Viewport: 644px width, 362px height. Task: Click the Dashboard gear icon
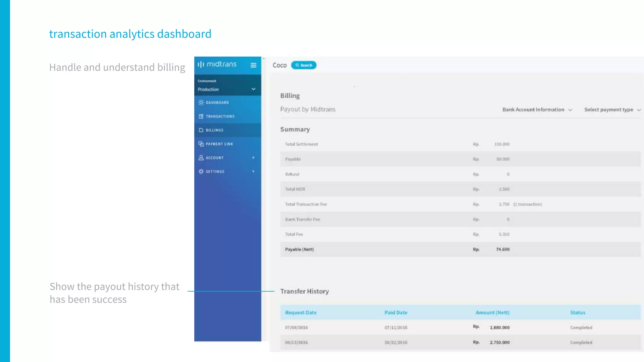click(201, 102)
